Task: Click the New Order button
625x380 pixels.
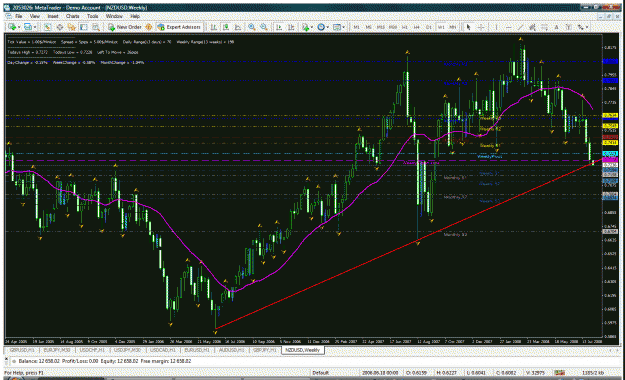Action: tap(125, 27)
